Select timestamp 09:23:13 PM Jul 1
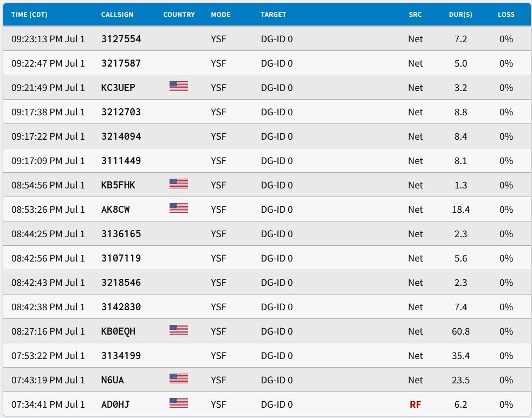 pos(48,39)
